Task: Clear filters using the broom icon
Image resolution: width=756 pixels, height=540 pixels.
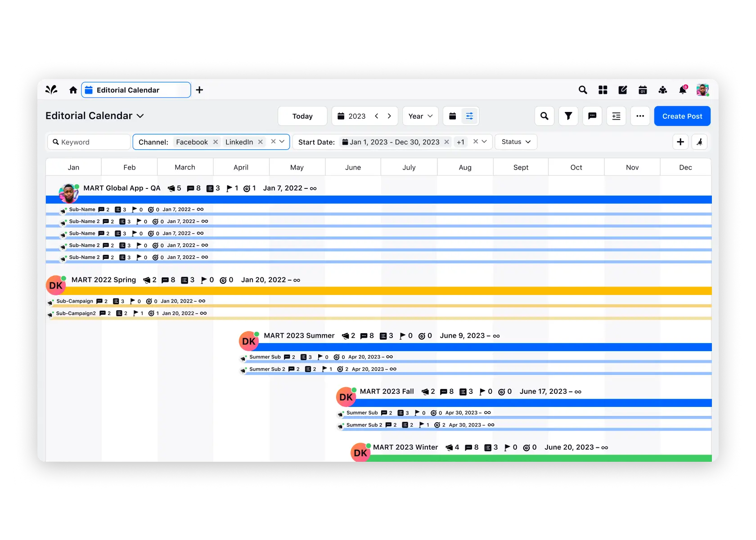Action: coord(699,142)
